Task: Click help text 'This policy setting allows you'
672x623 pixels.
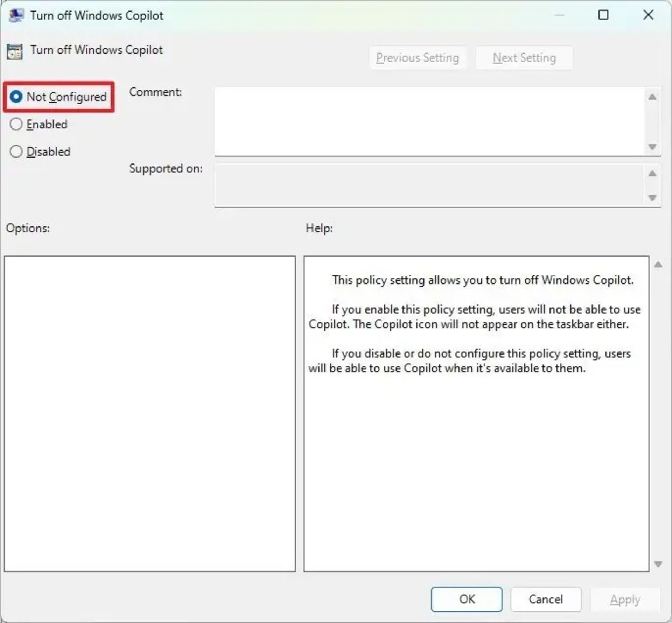Action: (483, 280)
